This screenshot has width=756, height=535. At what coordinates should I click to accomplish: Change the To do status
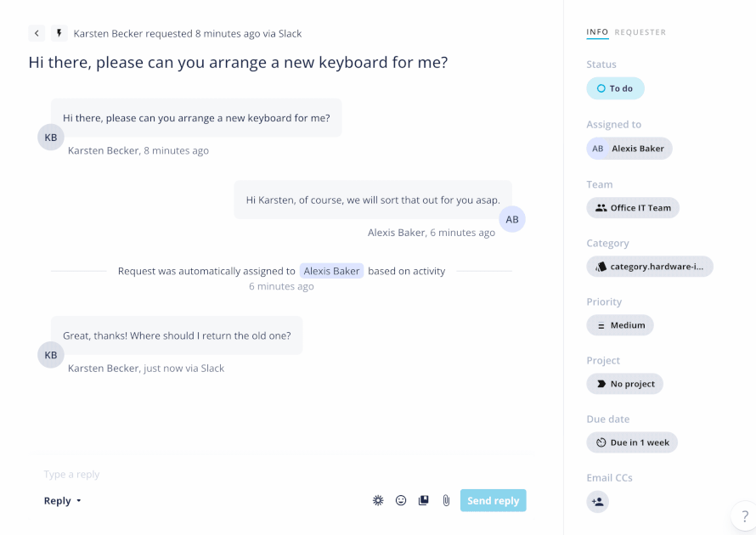click(615, 88)
